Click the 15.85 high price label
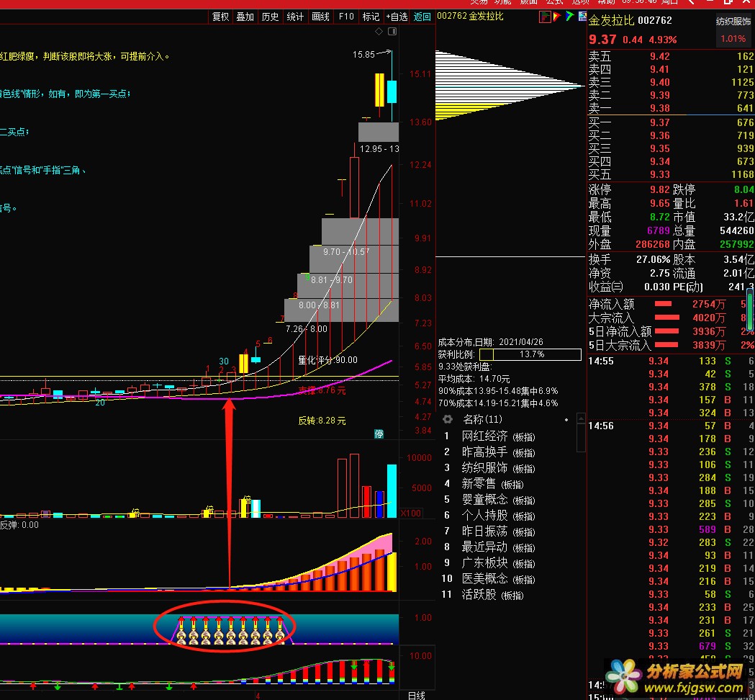The image size is (755, 700). click(363, 55)
